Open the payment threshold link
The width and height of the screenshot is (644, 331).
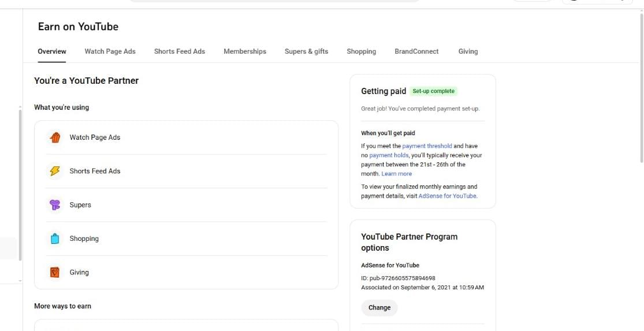pyautogui.click(x=427, y=146)
